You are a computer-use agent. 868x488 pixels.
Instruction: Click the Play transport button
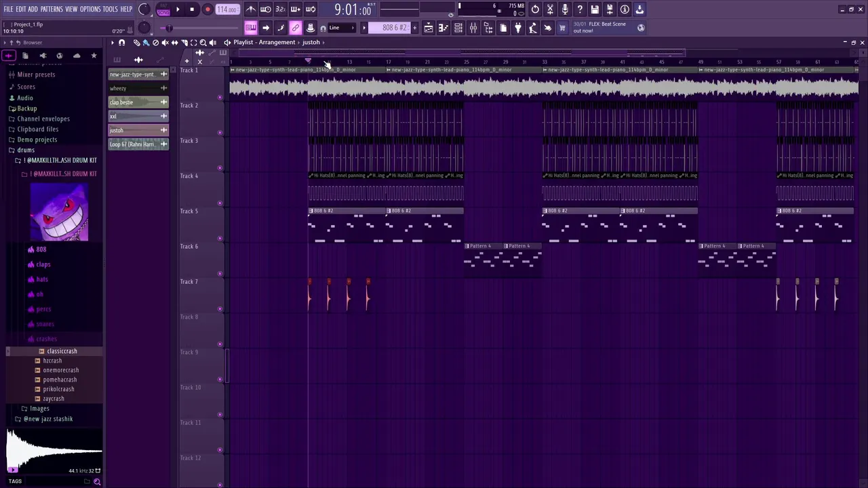click(178, 9)
